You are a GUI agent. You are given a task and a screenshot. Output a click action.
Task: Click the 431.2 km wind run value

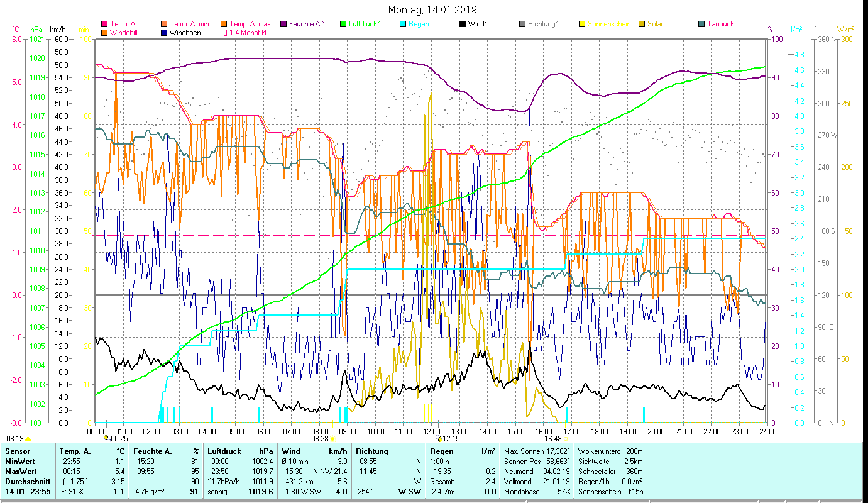pos(300,482)
